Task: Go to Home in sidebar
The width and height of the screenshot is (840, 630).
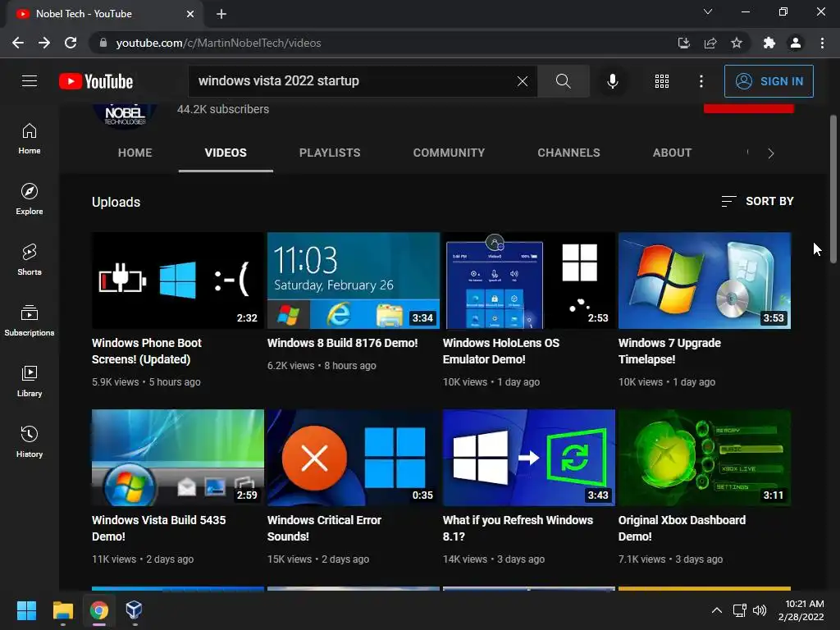Action: [x=30, y=139]
